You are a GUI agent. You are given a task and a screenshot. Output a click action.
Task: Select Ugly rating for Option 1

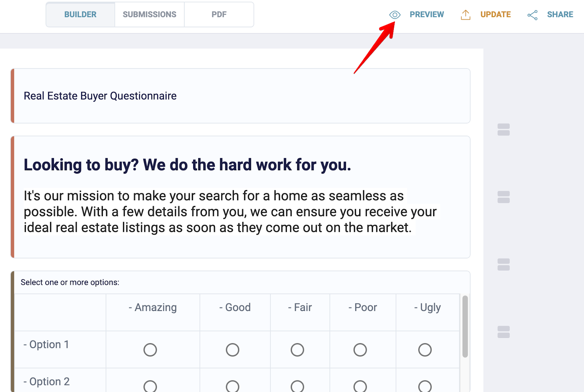424,349
